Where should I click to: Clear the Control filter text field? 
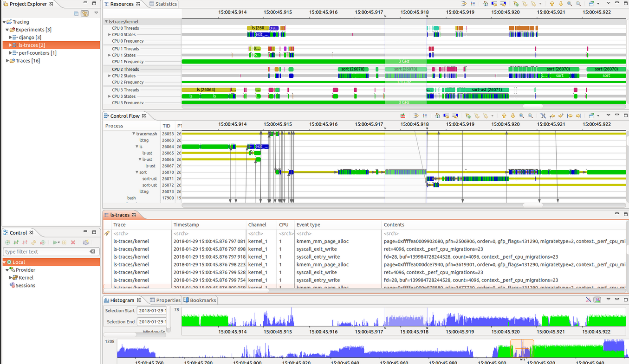(x=92, y=252)
